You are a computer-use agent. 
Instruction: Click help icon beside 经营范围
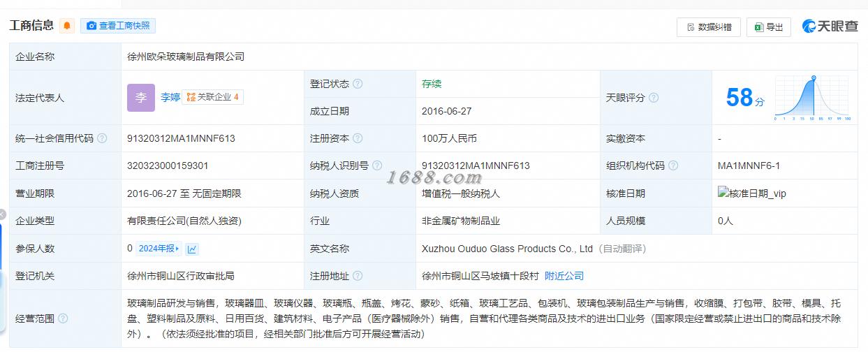pos(64,318)
